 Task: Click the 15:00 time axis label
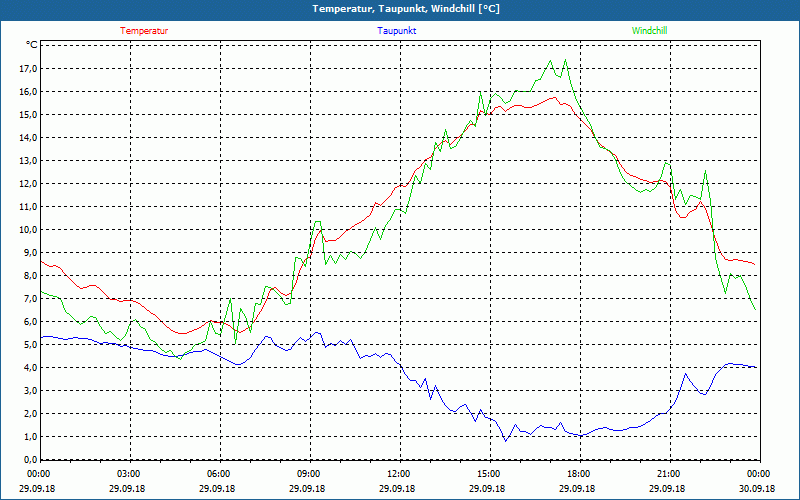(x=488, y=474)
